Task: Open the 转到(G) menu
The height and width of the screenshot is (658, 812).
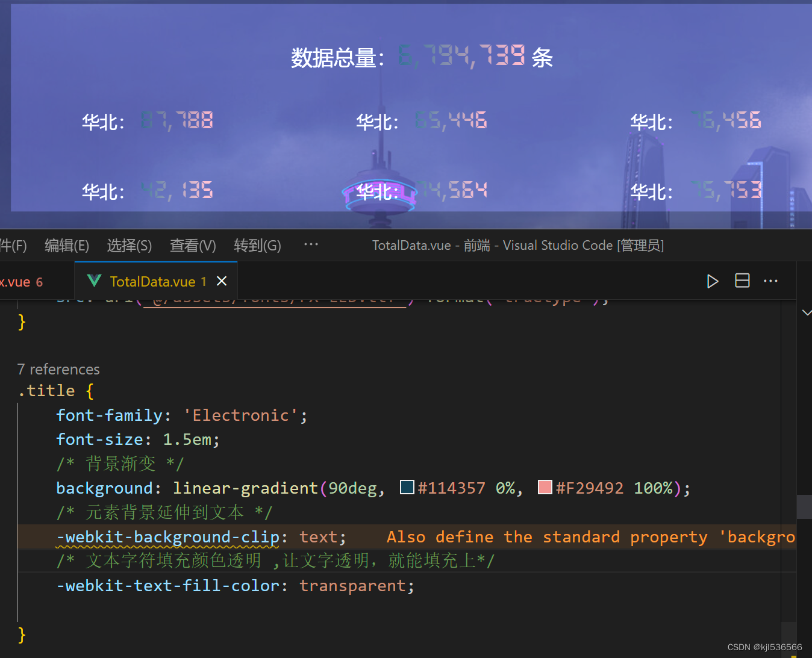Action: (257, 246)
